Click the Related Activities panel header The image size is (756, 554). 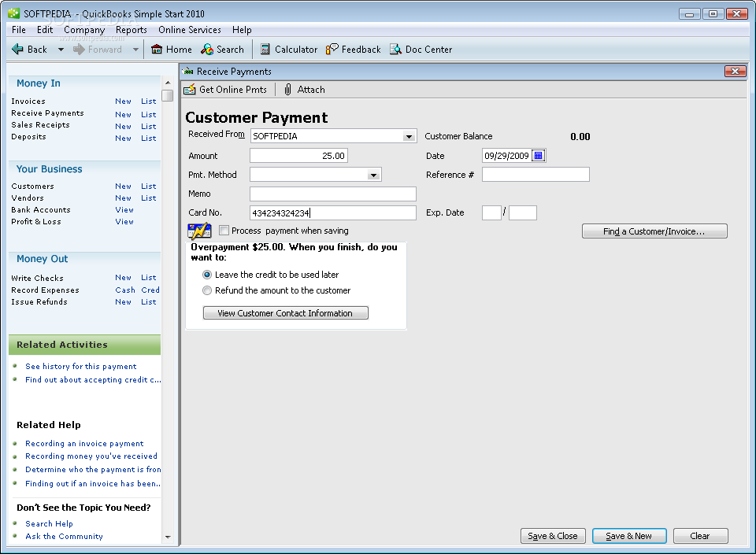click(x=85, y=345)
